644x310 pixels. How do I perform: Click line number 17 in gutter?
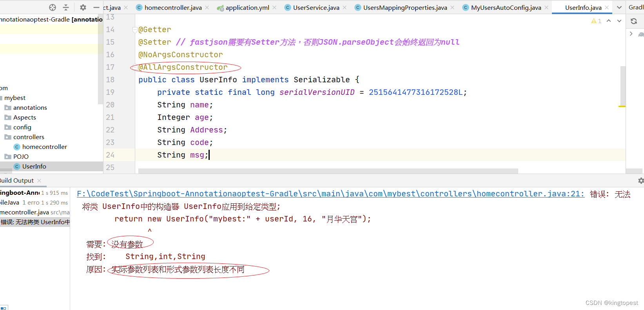tap(110, 67)
